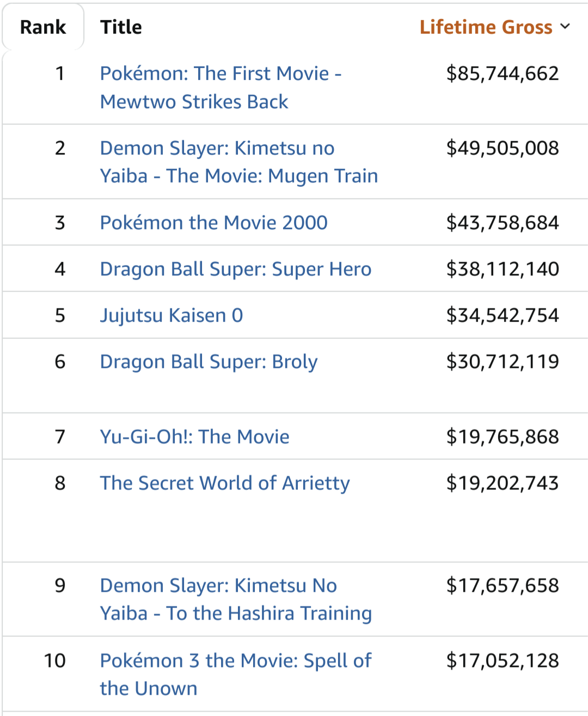Sort by the Lifetime Gross column header

(486, 27)
